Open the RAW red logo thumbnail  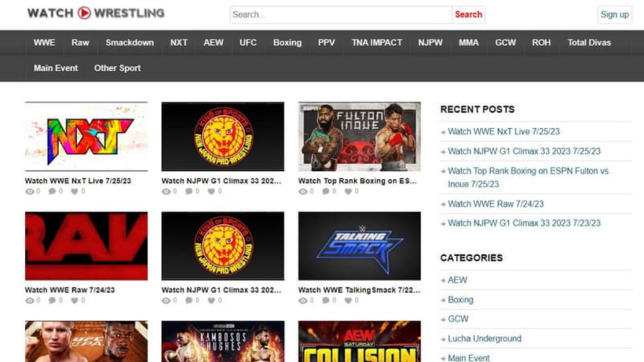point(86,246)
